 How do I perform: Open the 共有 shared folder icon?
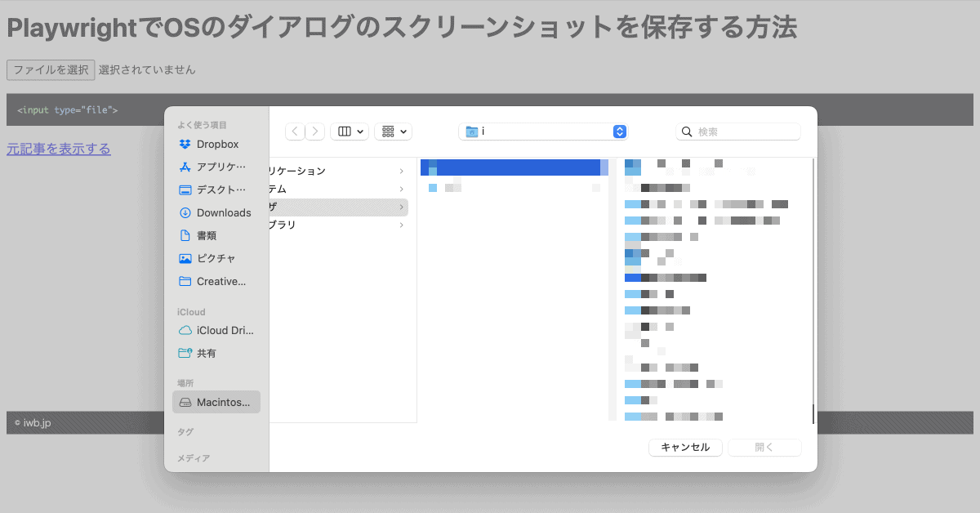(x=185, y=354)
